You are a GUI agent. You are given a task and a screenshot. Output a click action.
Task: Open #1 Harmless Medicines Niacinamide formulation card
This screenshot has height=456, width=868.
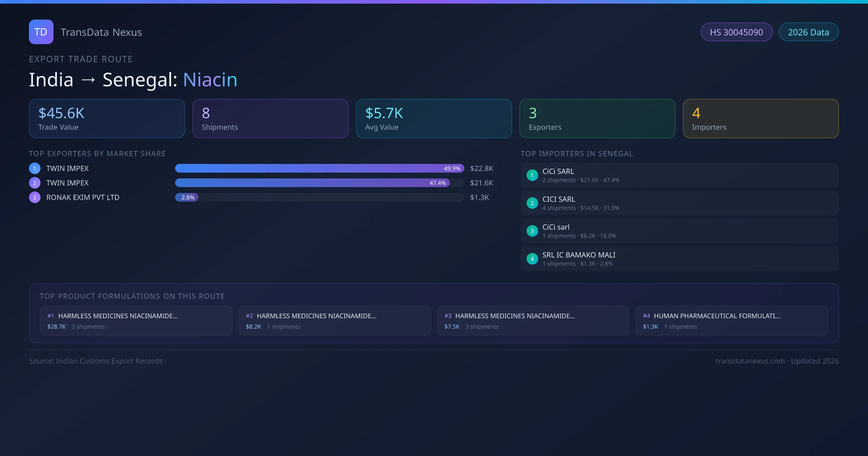pyautogui.click(x=136, y=321)
